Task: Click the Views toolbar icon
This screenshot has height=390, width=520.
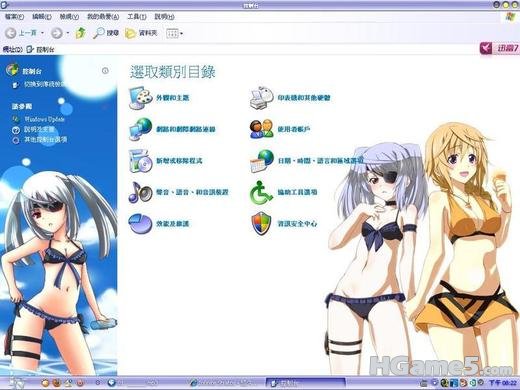Action: coord(172,33)
